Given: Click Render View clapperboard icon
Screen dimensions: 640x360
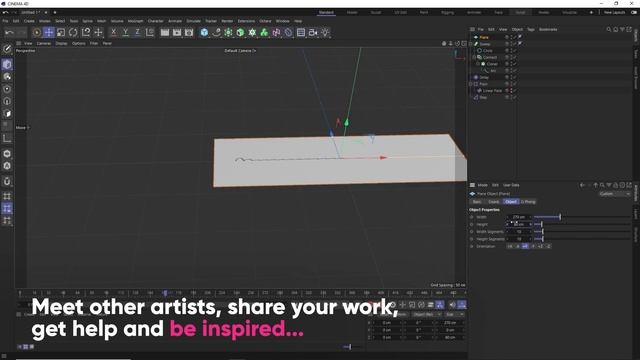Looking at the screenshot, I should pos(165,32).
